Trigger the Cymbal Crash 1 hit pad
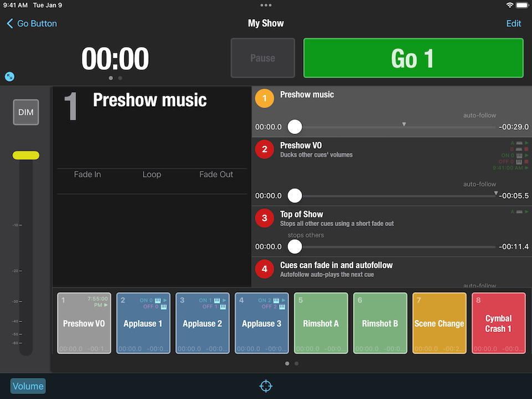532x399 pixels. point(498,323)
